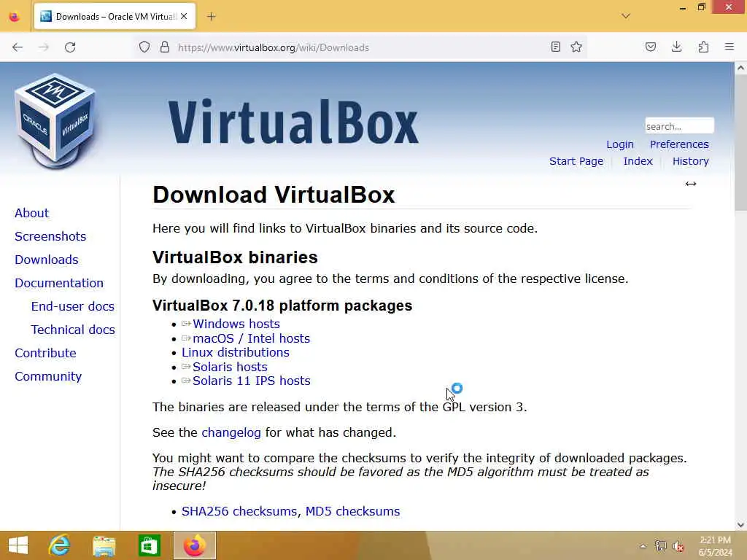Launch Internet Explorer from the taskbar

[x=59, y=545]
